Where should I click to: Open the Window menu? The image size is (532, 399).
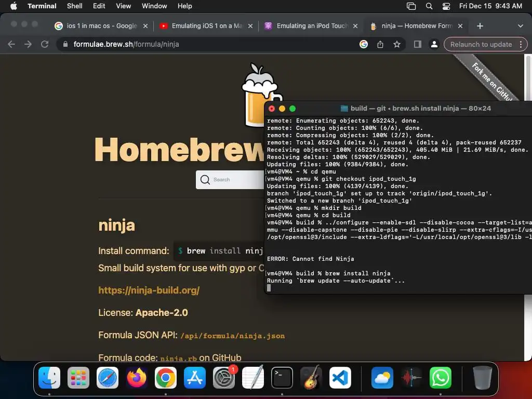[154, 6]
